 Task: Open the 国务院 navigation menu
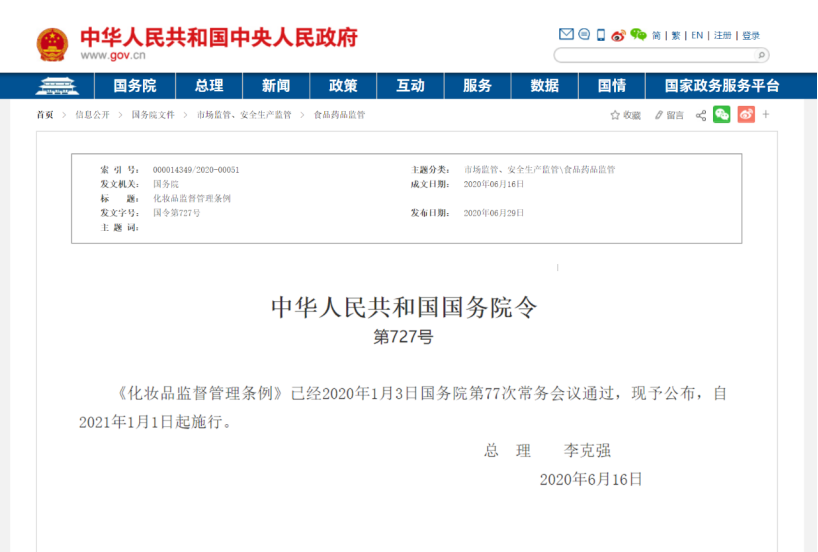135,86
